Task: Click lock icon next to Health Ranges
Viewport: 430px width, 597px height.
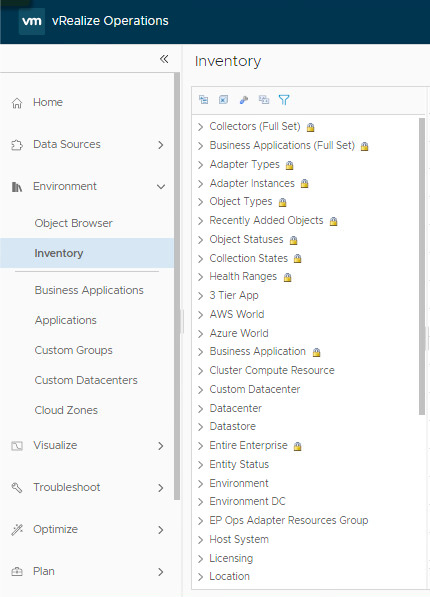Action: point(288,277)
